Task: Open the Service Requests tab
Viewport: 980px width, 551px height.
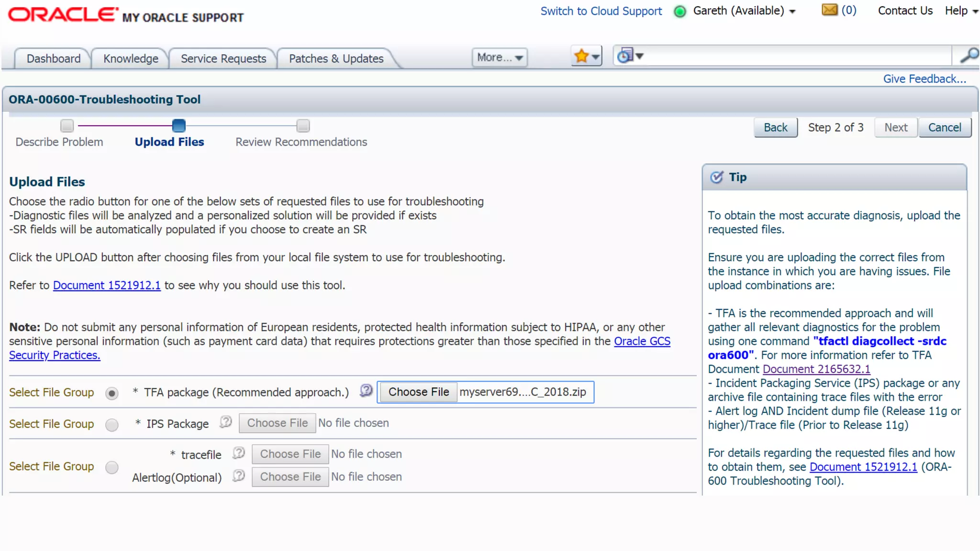Action: (x=223, y=58)
